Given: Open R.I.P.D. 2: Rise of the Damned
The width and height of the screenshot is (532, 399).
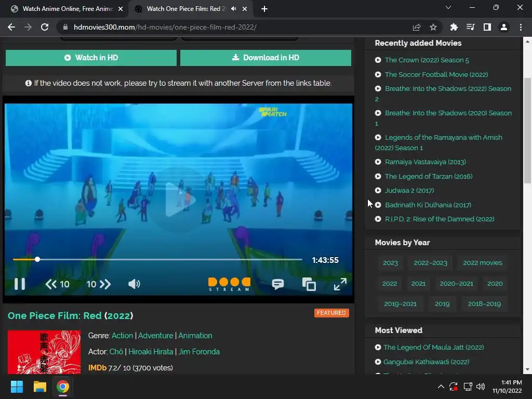Looking at the screenshot, I should [x=440, y=219].
